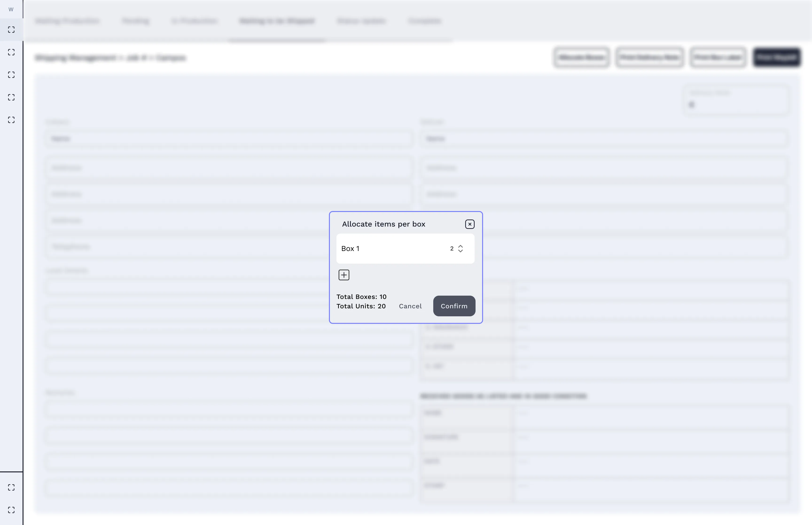Select the second tab in the top bar

(135, 21)
